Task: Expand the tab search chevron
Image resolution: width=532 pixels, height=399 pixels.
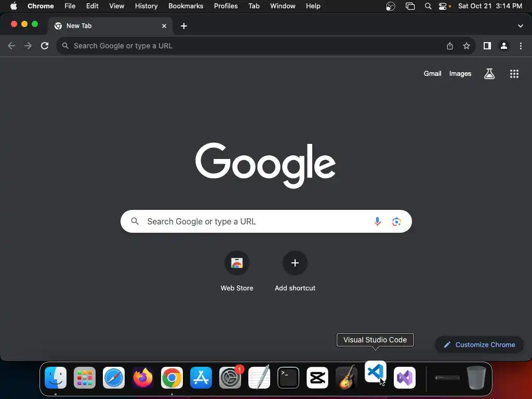Action: (521, 26)
